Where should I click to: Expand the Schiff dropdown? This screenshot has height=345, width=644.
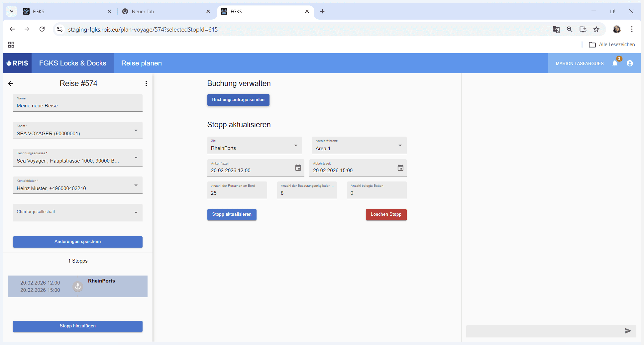point(78,130)
